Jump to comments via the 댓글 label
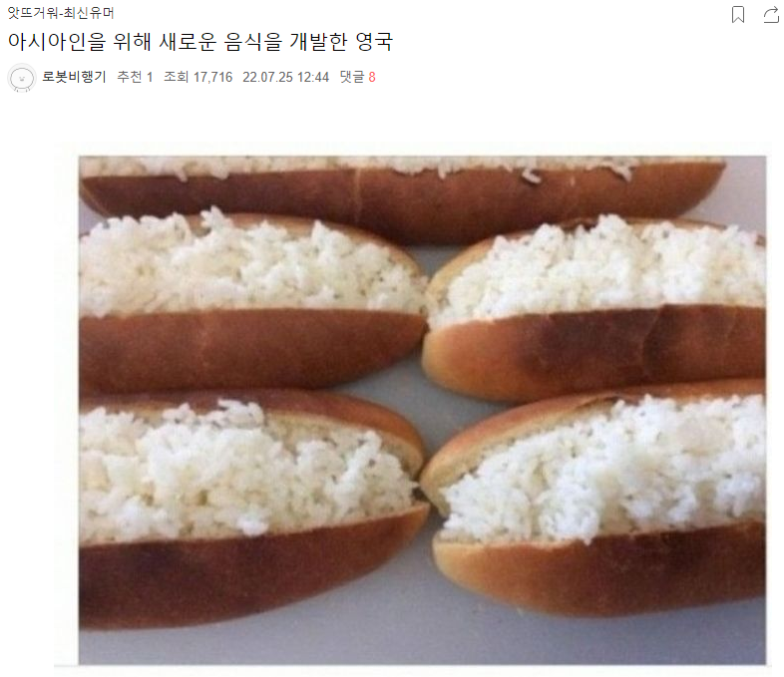This screenshot has height=677, width=784. (x=352, y=77)
